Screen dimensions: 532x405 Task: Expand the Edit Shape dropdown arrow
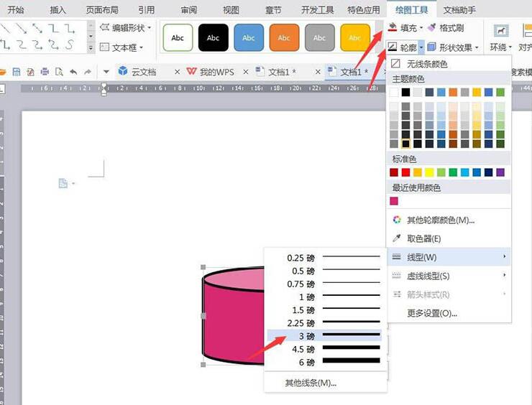(149, 27)
